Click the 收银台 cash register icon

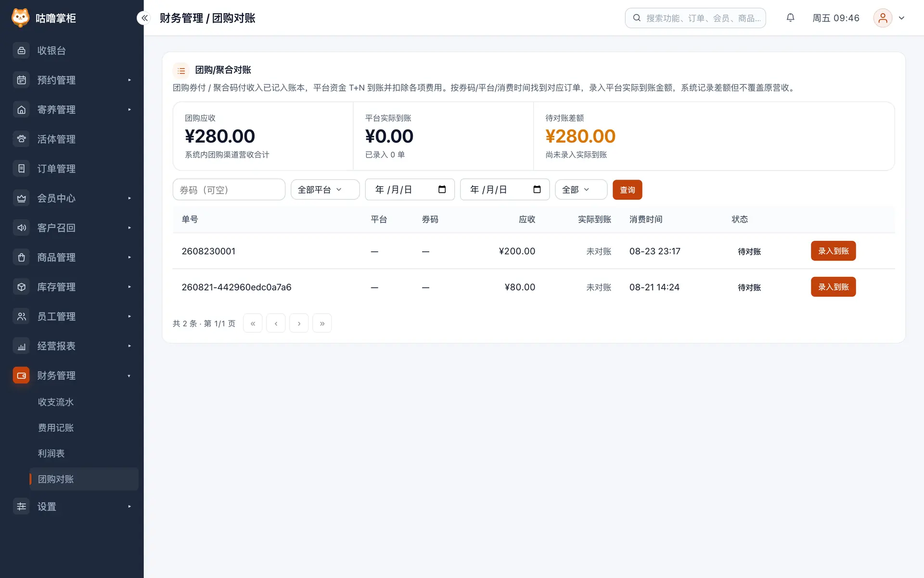(x=21, y=50)
